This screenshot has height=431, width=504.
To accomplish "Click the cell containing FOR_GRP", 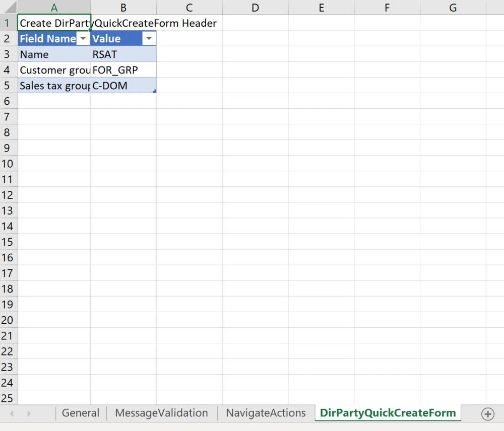I will (123, 70).
